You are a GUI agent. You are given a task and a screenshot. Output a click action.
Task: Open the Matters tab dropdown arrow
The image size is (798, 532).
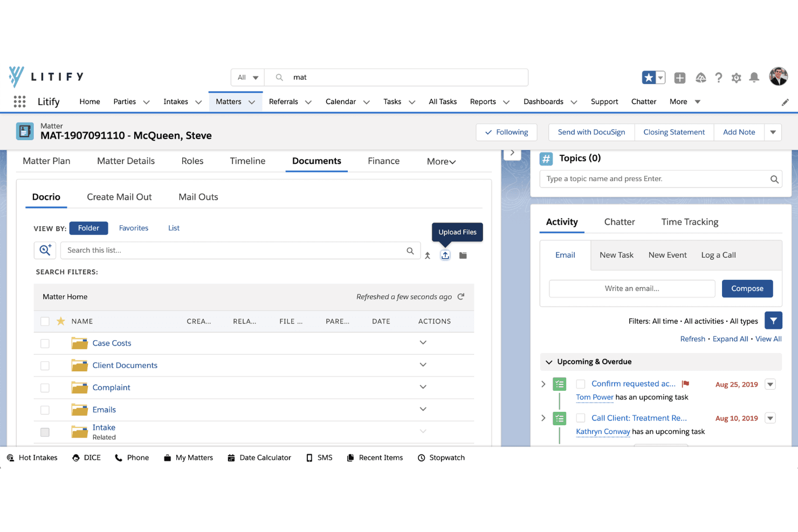pos(252,102)
